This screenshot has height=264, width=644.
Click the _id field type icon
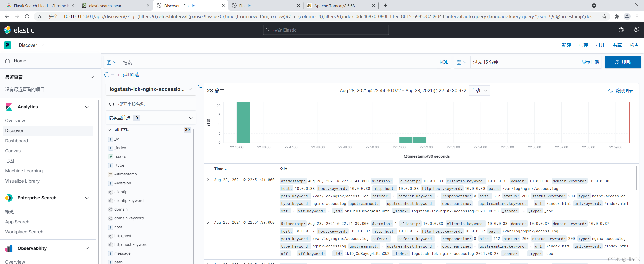pos(111,139)
